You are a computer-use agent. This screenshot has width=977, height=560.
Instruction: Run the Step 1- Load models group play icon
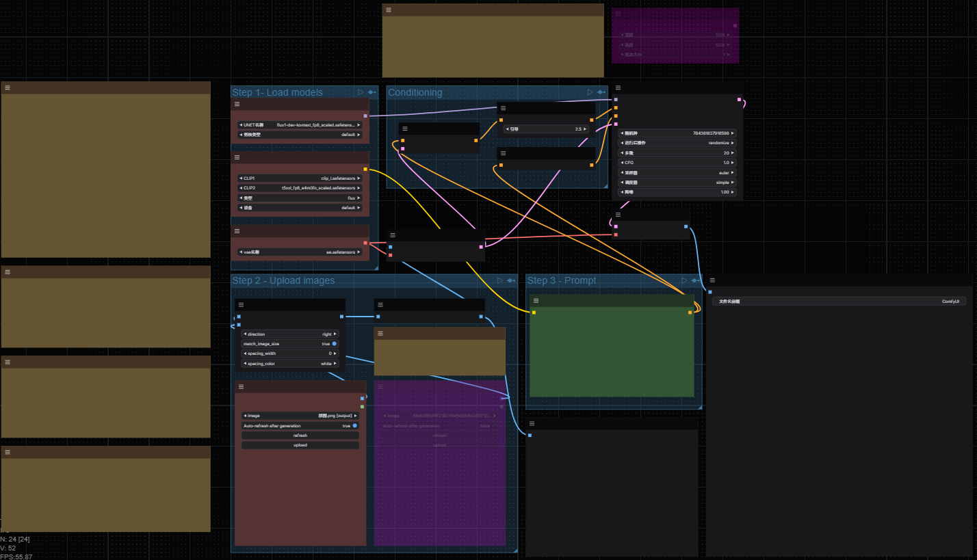click(361, 92)
